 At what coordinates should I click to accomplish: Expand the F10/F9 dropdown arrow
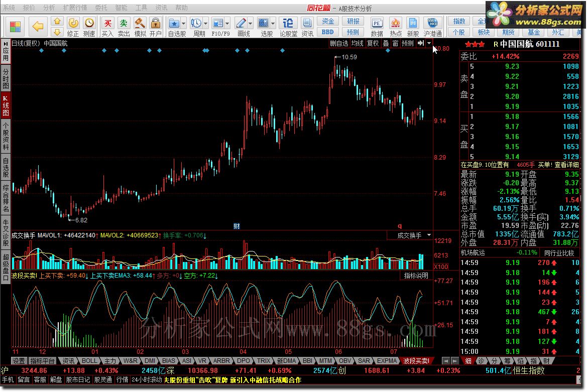pyautogui.click(x=227, y=24)
